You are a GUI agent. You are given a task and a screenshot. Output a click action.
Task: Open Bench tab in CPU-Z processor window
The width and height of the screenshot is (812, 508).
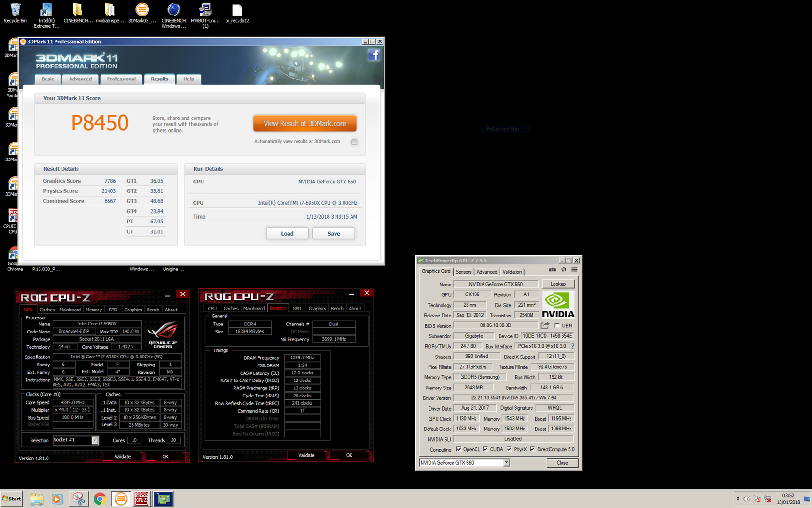(x=153, y=310)
